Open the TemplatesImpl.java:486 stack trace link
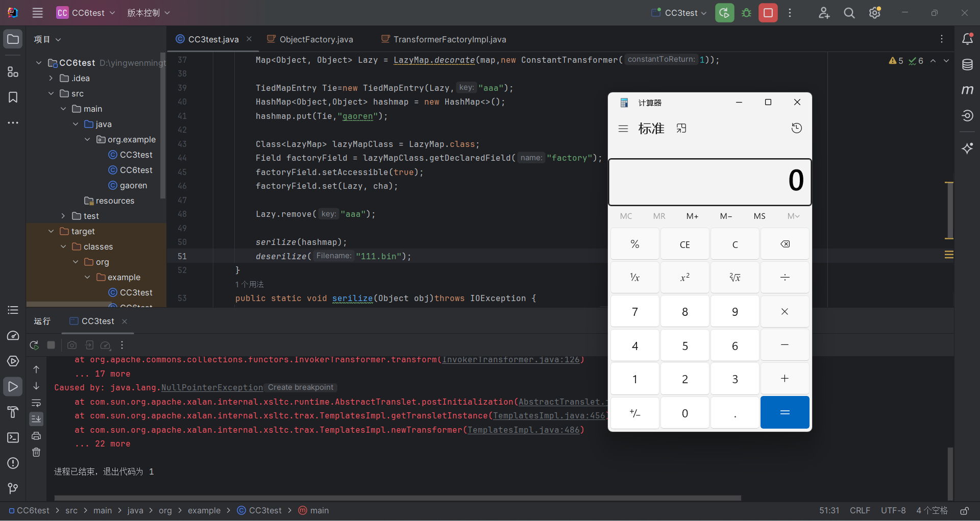The height and width of the screenshot is (521, 980). tap(524, 430)
